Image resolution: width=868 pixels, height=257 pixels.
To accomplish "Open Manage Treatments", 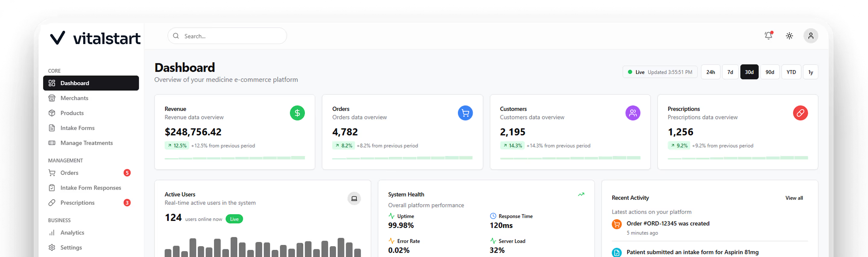I will pos(91,143).
